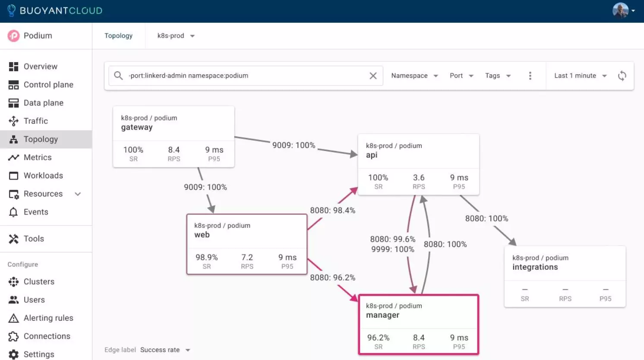Open the Tags filter dropdown
Viewport: 644px width, 360px height.
(x=498, y=76)
